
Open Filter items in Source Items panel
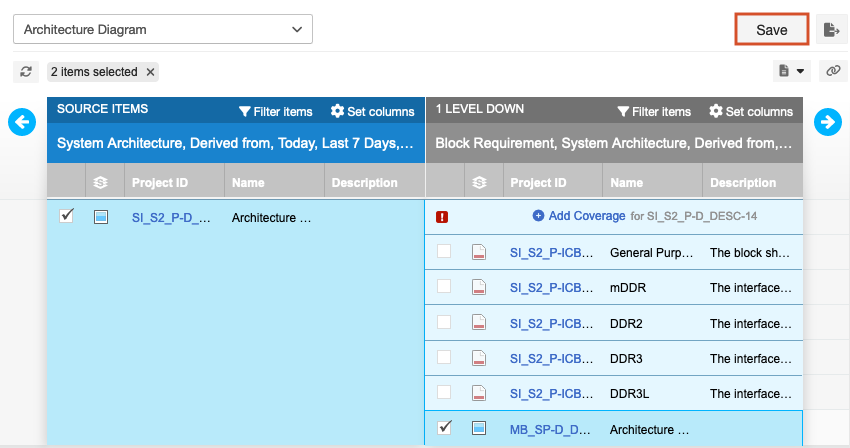275,112
